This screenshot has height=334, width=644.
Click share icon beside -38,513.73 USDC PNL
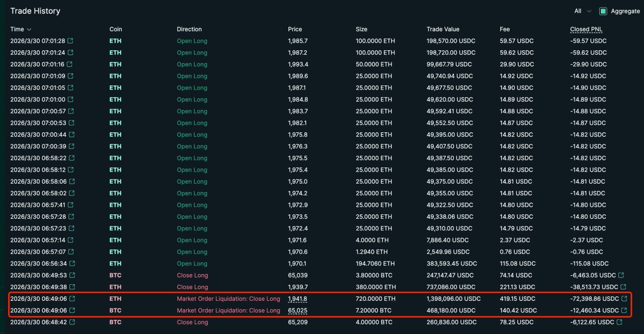(x=624, y=287)
